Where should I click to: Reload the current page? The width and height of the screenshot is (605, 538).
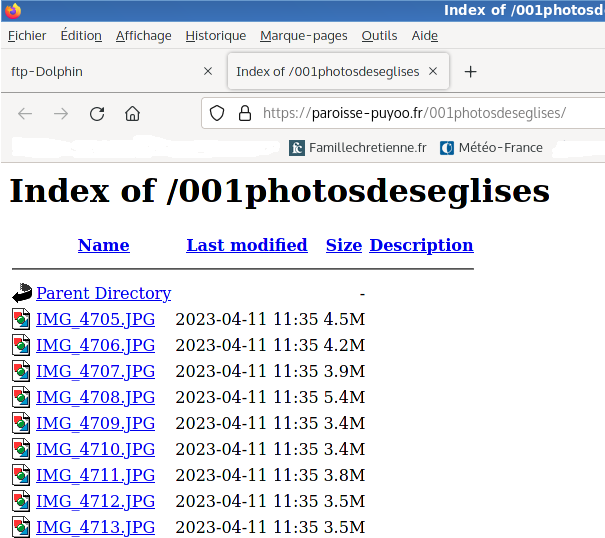coord(97,113)
